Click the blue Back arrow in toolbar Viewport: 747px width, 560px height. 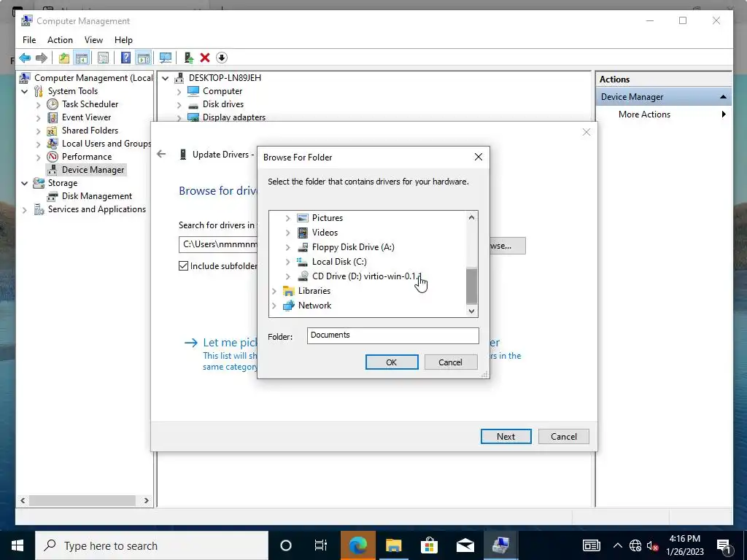(25, 58)
